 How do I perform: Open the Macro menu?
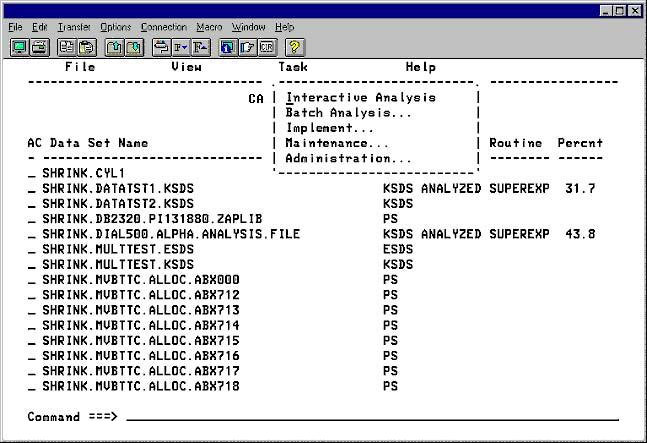[209, 26]
